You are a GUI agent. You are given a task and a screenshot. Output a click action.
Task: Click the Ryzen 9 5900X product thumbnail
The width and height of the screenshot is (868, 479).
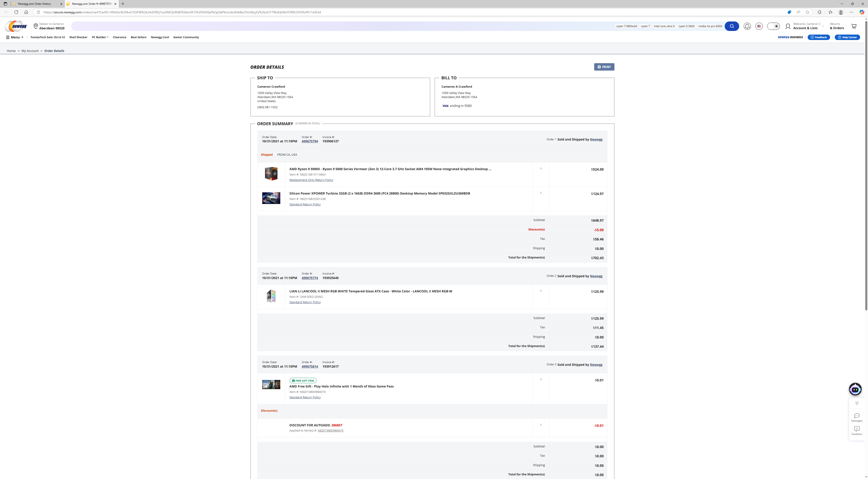271,174
